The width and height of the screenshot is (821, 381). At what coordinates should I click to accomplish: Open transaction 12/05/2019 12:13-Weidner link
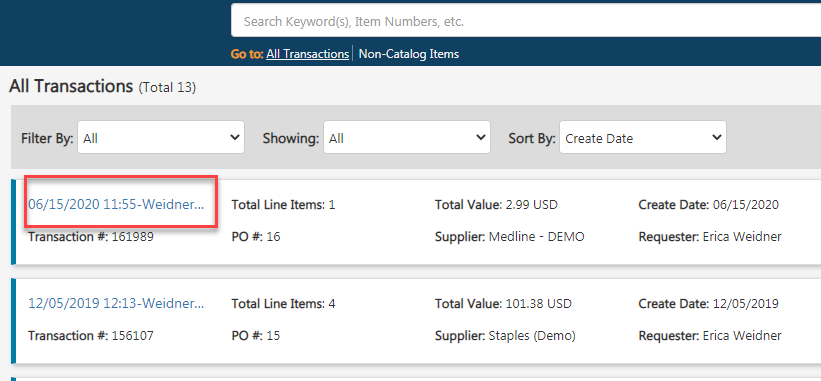(x=116, y=304)
